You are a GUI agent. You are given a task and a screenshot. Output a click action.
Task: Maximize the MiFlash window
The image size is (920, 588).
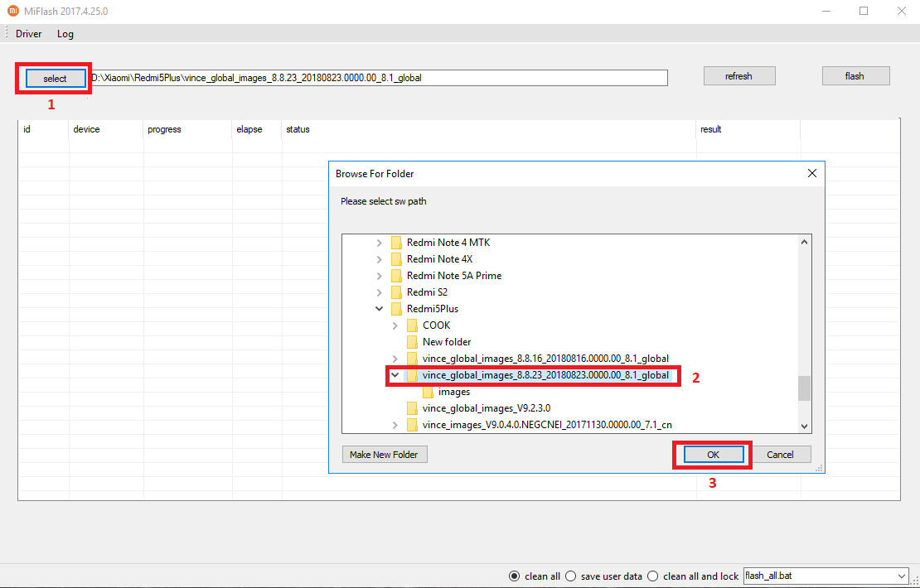coord(864,11)
